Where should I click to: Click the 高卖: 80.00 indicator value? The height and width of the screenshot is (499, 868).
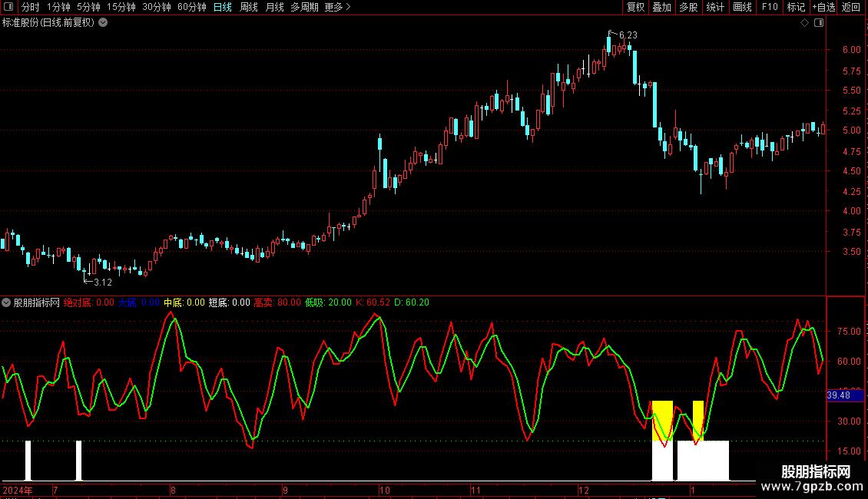277,302
